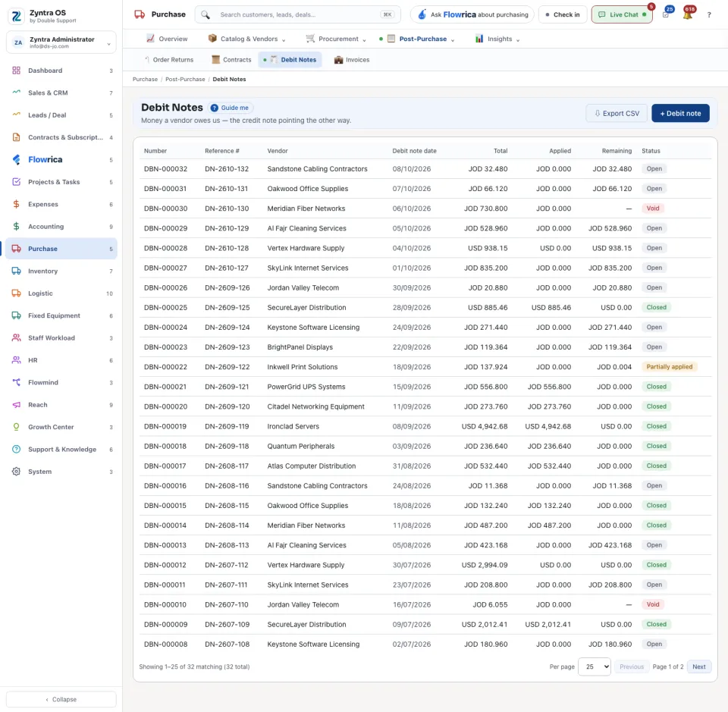The width and height of the screenshot is (728, 712).
Task: Click the tasks checklist icon with badge 25
Action: pyautogui.click(x=666, y=15)
